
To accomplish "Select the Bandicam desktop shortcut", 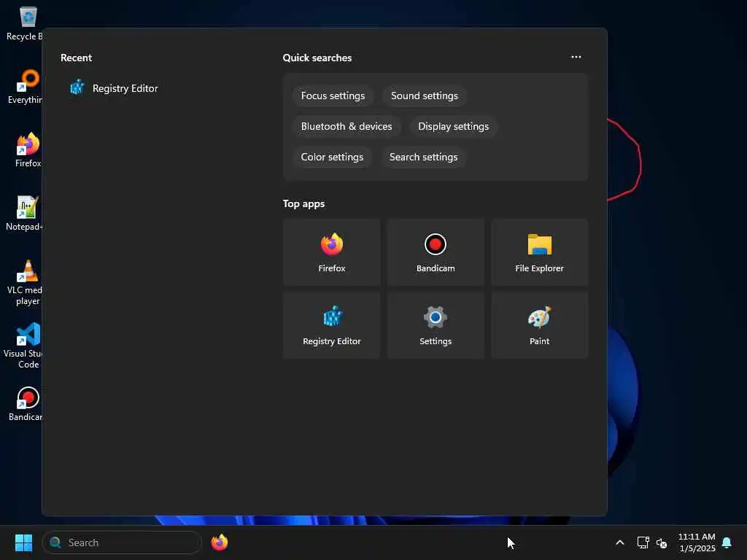I will (x=27, y=404).
